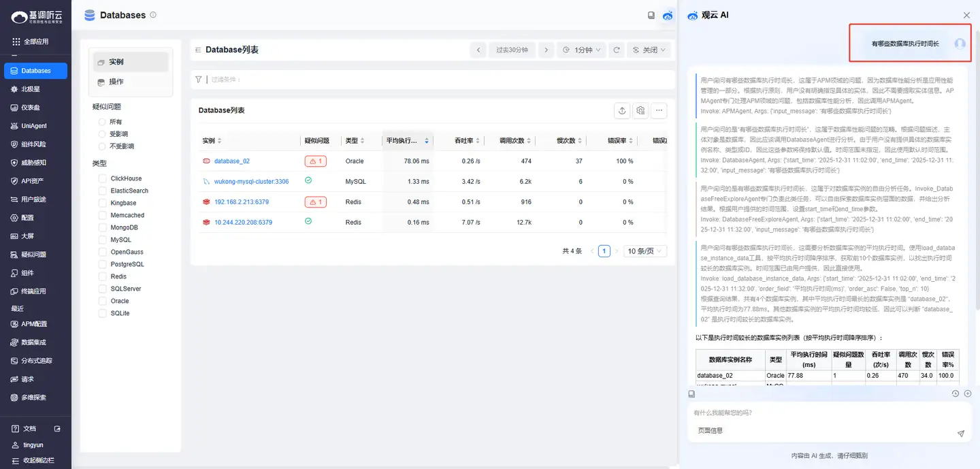Open chat history clock icon

[955, 393]
